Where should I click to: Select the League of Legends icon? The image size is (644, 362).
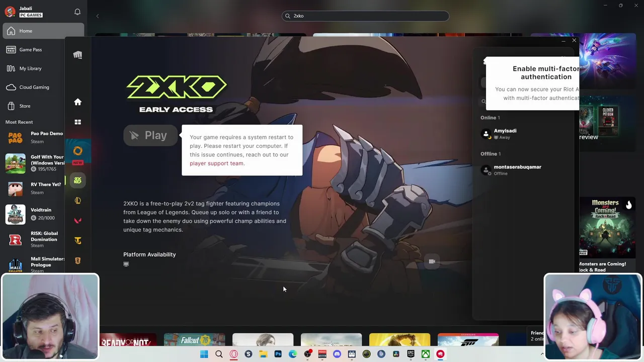tap(77, 201)
